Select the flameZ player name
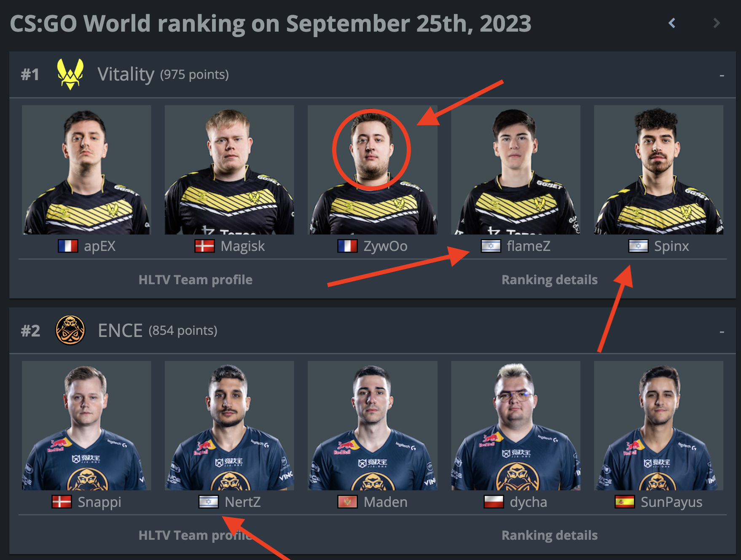This screenshot has width=741, height=560. tap(529, 246)
